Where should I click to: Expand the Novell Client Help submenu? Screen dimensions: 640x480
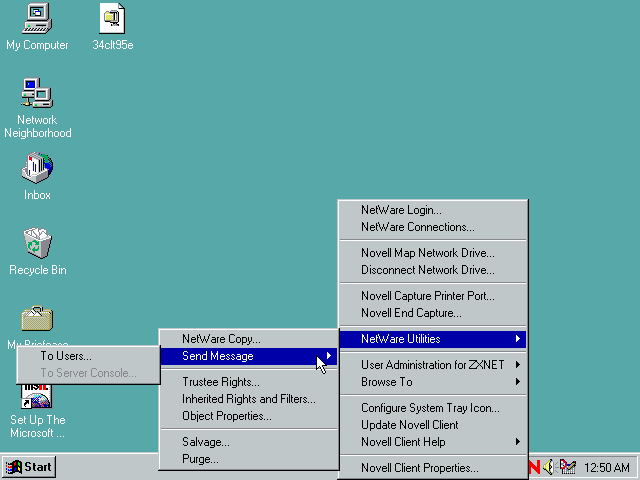tap(433, 442)
